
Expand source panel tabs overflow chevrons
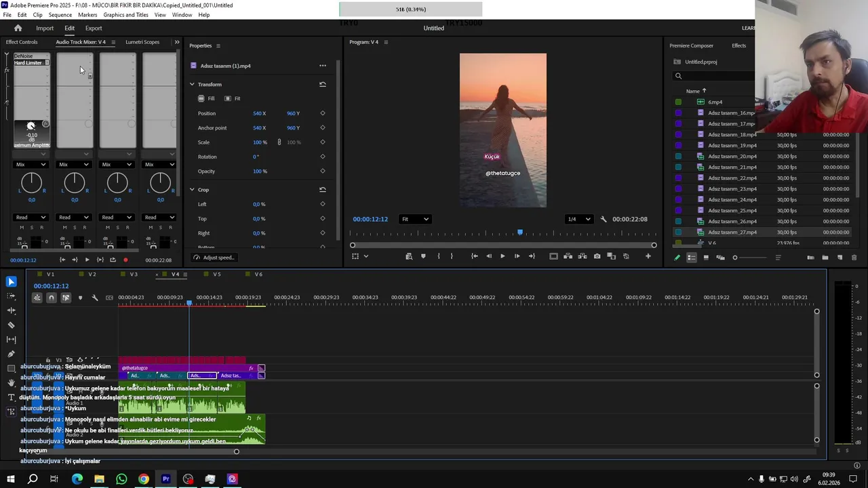(x=177, y=42)
